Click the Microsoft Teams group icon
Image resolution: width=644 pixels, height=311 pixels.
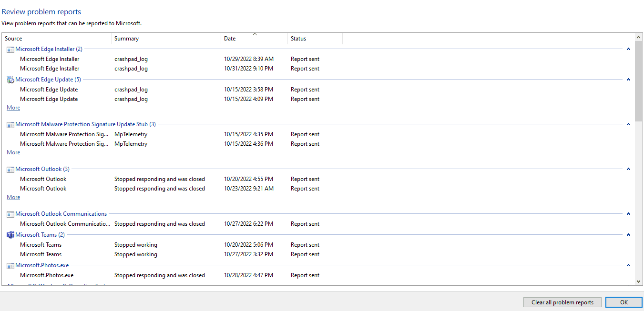(x=10, y=235)
